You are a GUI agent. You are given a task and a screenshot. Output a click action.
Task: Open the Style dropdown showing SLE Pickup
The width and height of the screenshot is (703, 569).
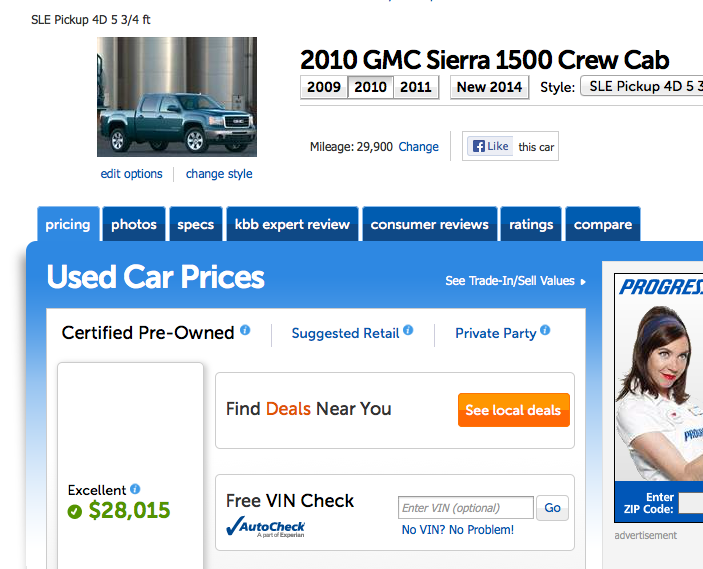(642, 86)
